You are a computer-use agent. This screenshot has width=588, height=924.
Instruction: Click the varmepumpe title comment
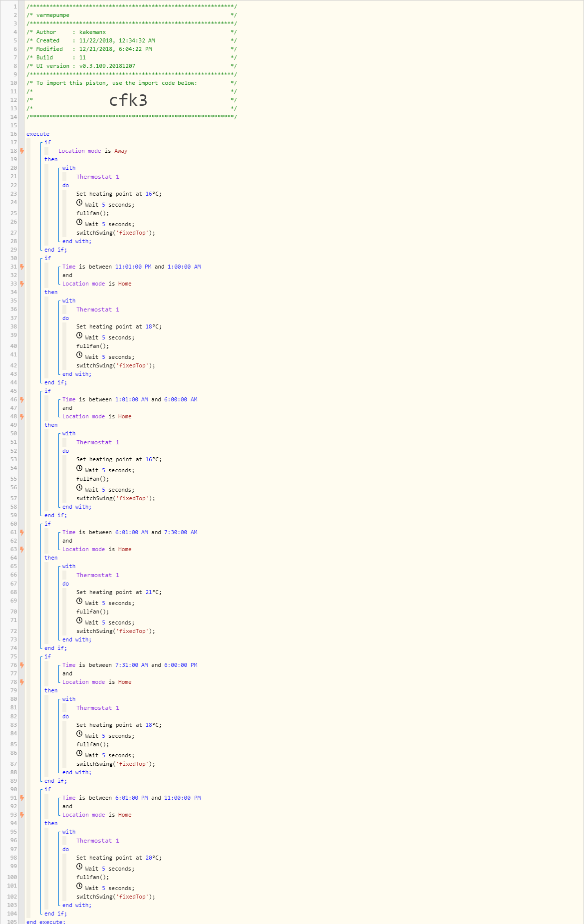(132, 15)
